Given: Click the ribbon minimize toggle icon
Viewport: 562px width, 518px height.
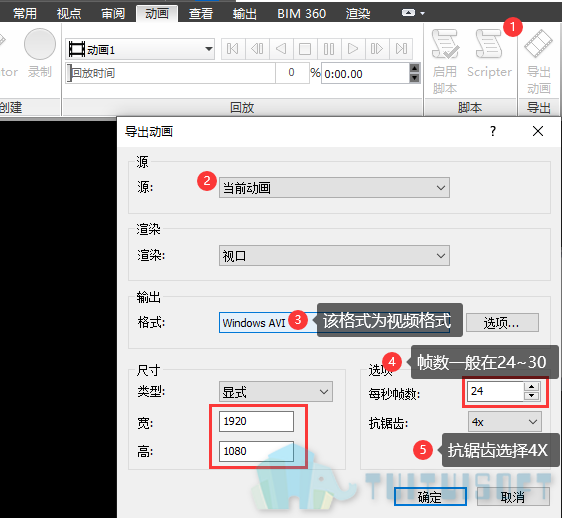Looking at the screenshot, I should [408, 13].
